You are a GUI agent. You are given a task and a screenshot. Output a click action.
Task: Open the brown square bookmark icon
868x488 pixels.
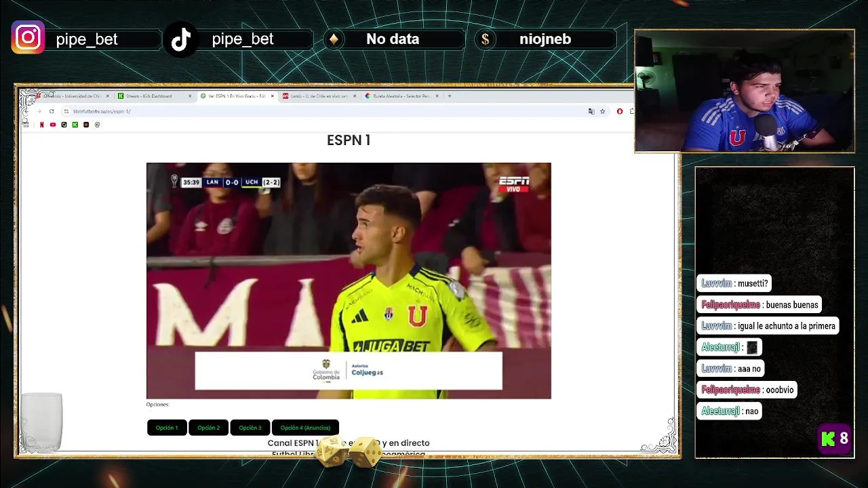(x=86, y=125)
